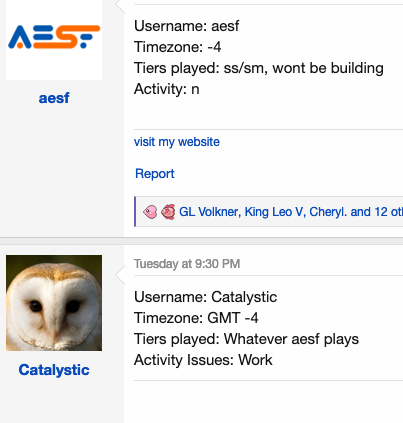The height and width of the screenshot is (423, 403).
Task: Click the 'Activity Issues: Work' line
Action: pos(203,360)
